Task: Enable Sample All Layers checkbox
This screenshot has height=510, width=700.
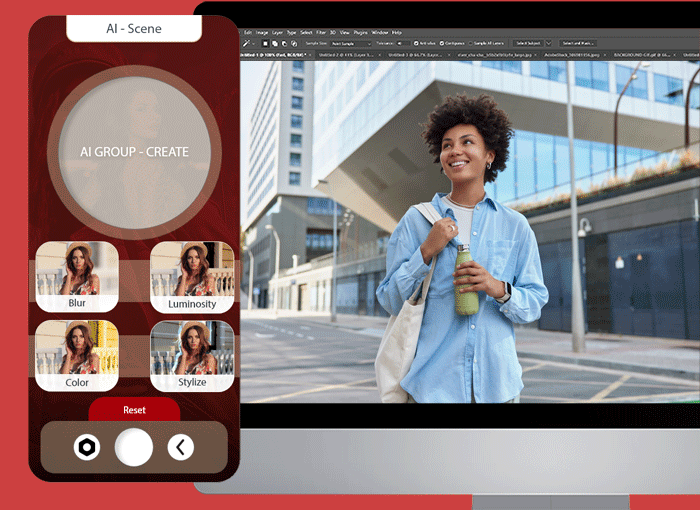Action: tap(473, 43)
